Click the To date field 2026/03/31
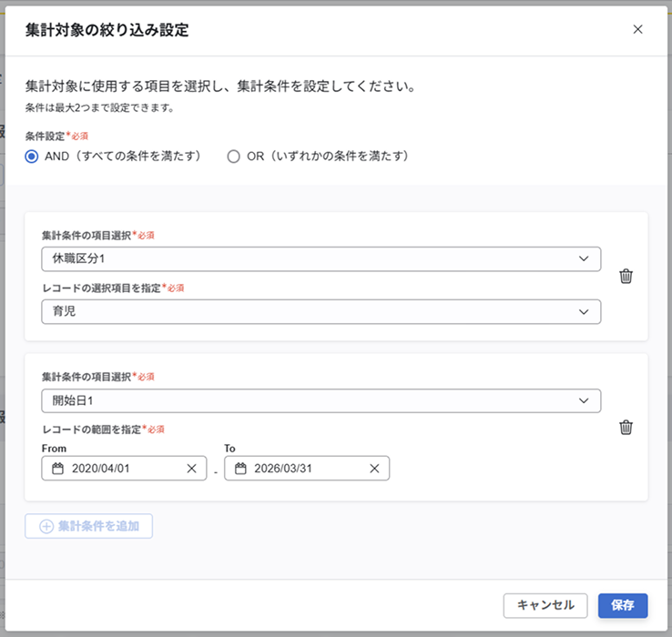 pos(300,468)
